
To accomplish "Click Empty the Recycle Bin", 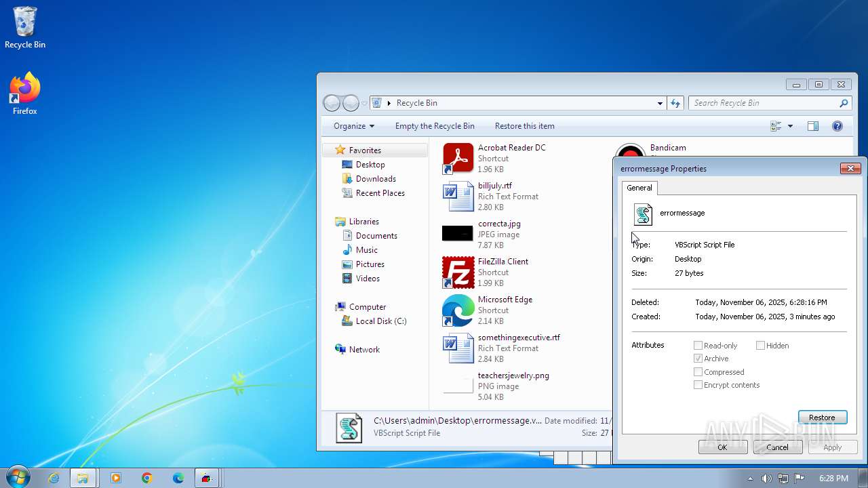I will tap(435, 126).
